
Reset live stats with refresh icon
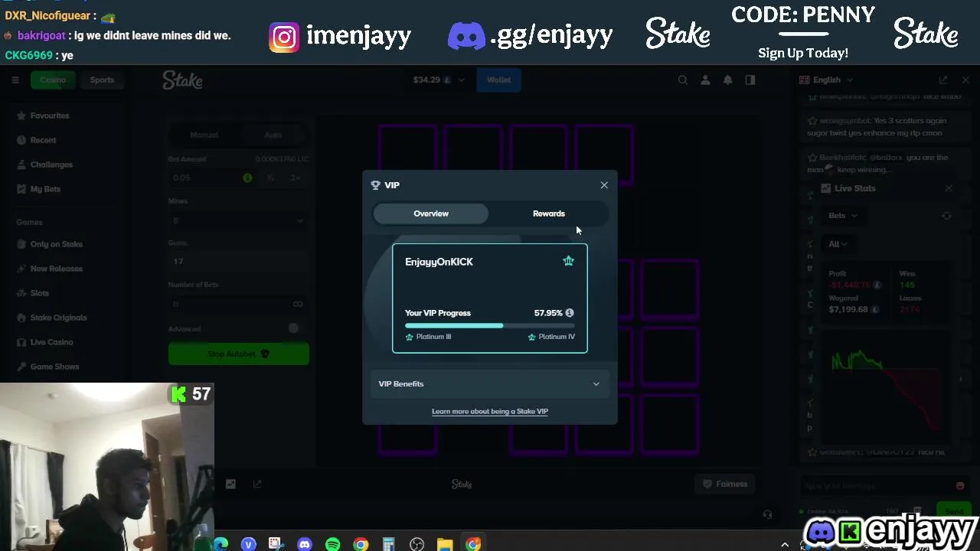coord(946,216)
